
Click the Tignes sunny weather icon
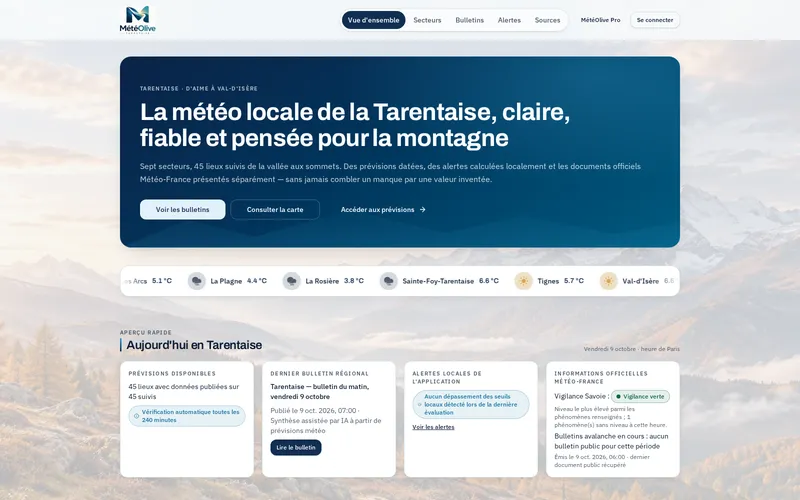(523, 281)
